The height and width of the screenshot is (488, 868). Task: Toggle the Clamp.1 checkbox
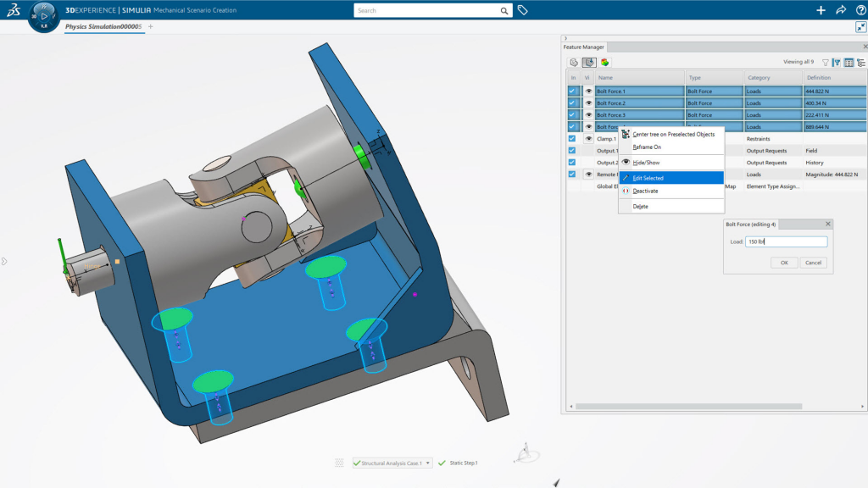(x=572, y=139)
